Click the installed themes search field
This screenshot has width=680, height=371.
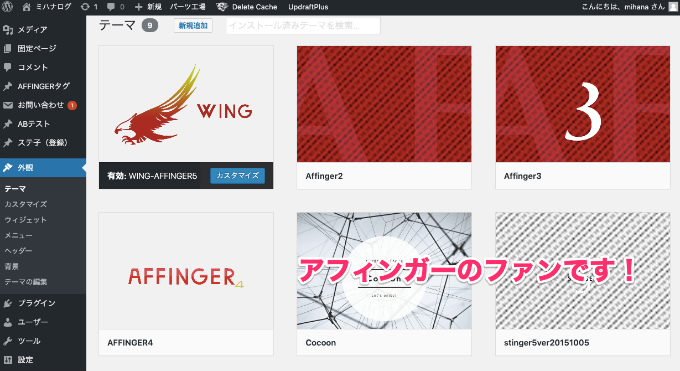(x=303, y=26)
